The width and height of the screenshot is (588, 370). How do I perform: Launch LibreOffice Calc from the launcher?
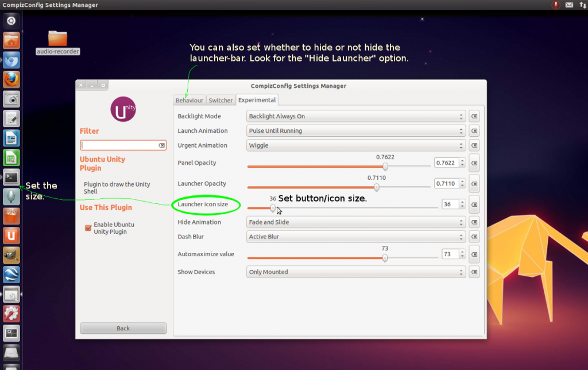(11, 157)
